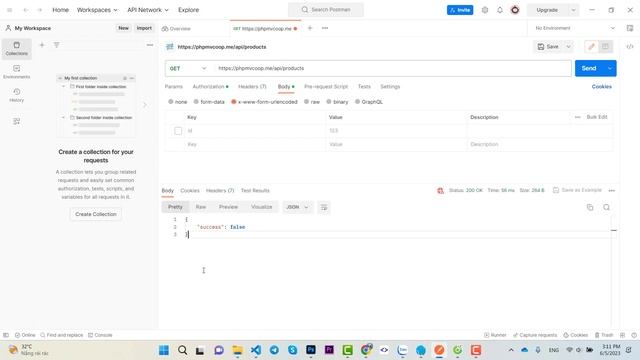
Task: Click the collections filter icon
Action: 56,45
